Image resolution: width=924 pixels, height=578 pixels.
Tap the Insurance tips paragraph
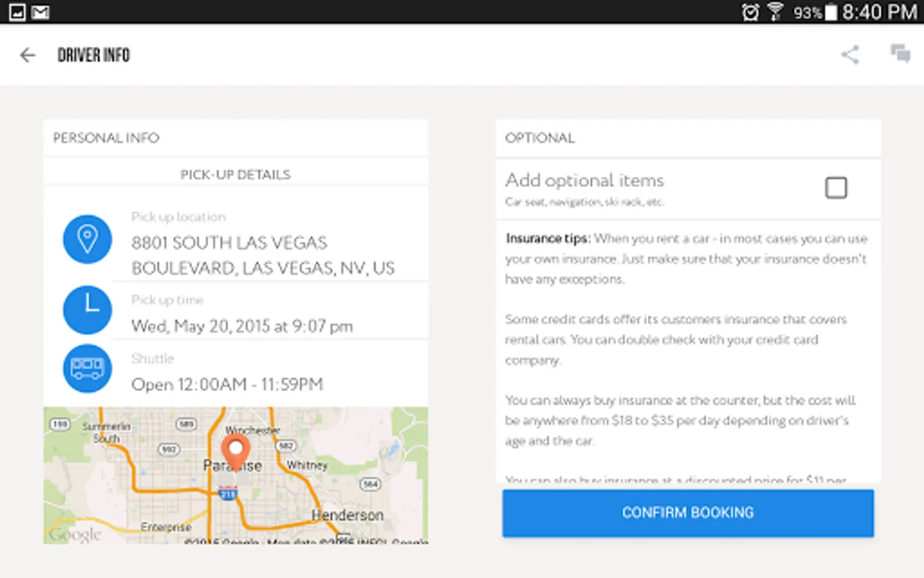(x=686, y=259)
